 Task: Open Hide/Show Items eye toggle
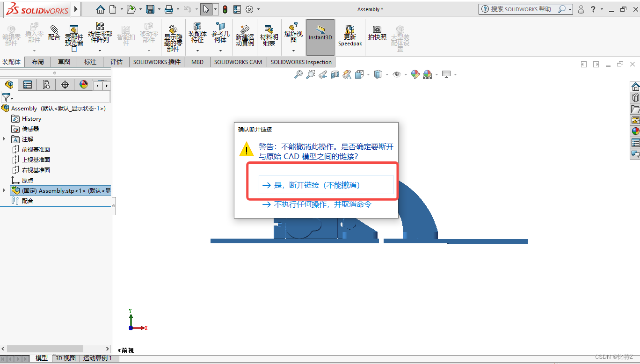click(396, 74)
